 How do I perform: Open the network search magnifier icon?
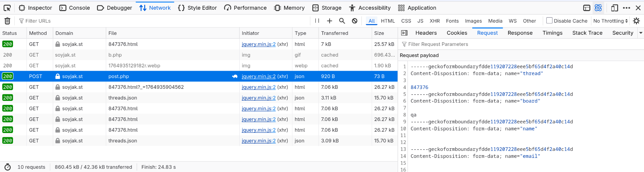click(x=342, y=21)
